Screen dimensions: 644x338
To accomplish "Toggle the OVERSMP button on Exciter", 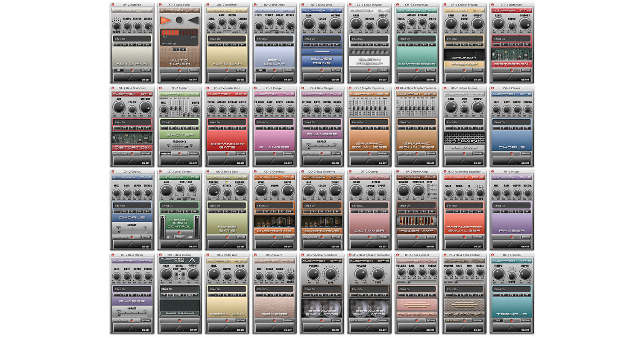I will click(165, 154).
